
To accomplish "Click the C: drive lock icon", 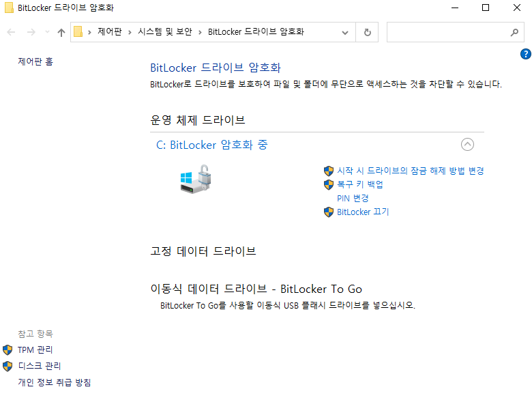I will point(196,179).
